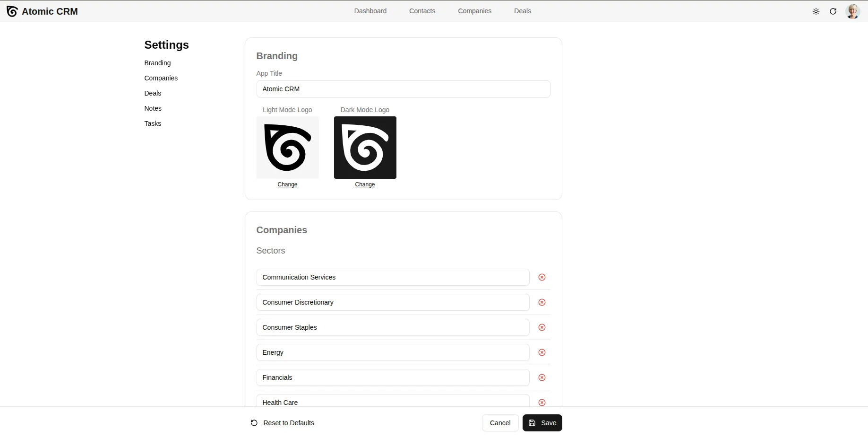Edit the App Title field
The height and width of the screenshot is (438, 868).
tap(403, 89)
